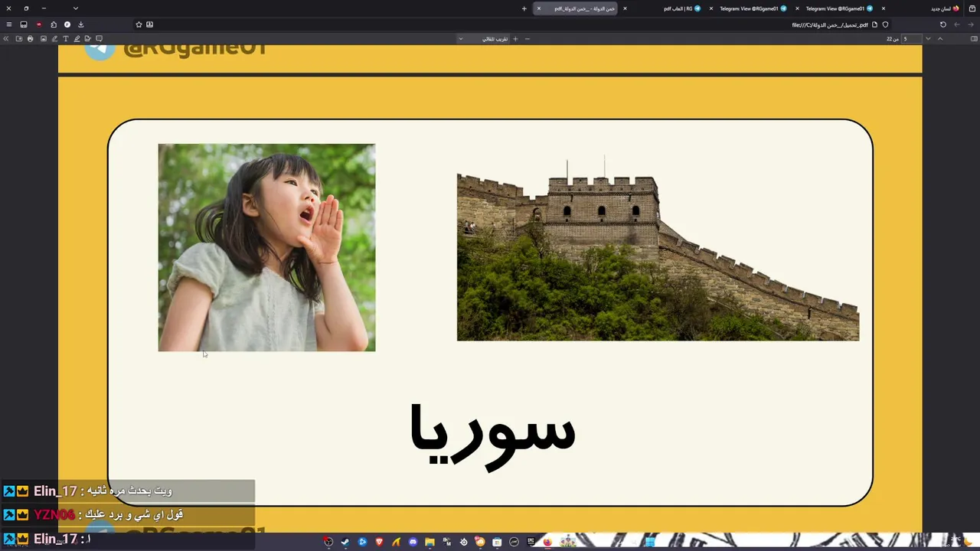Image resolution: width=980 pixels, height=551 pixels.
Task: Go to next PDF page arrow
Action: click(928, 38)
